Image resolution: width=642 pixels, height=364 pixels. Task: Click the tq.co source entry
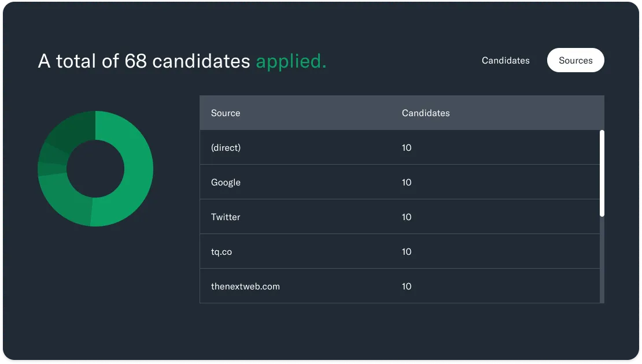point(222,252)
